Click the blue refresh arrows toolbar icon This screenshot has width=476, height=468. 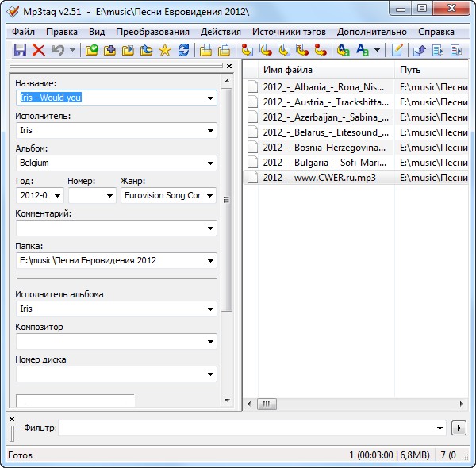184,50
